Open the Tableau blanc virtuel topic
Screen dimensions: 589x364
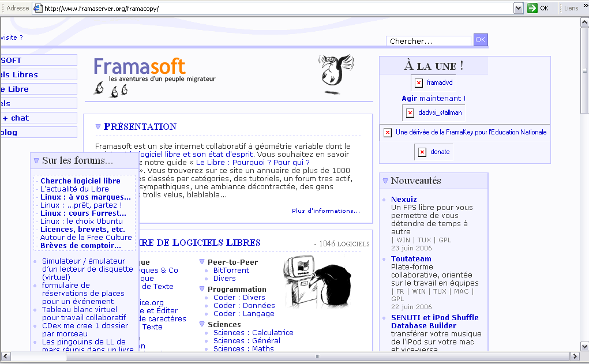84,313
